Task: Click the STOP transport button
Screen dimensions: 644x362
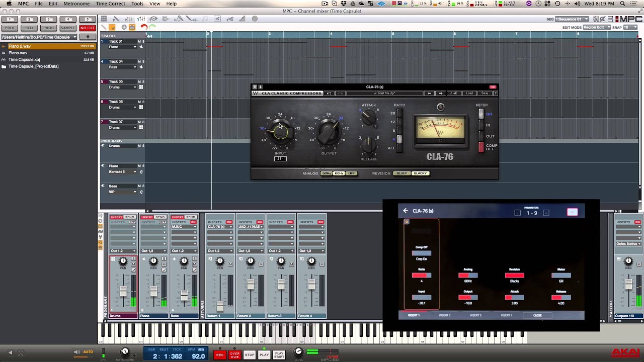Action: coord(250,355)
